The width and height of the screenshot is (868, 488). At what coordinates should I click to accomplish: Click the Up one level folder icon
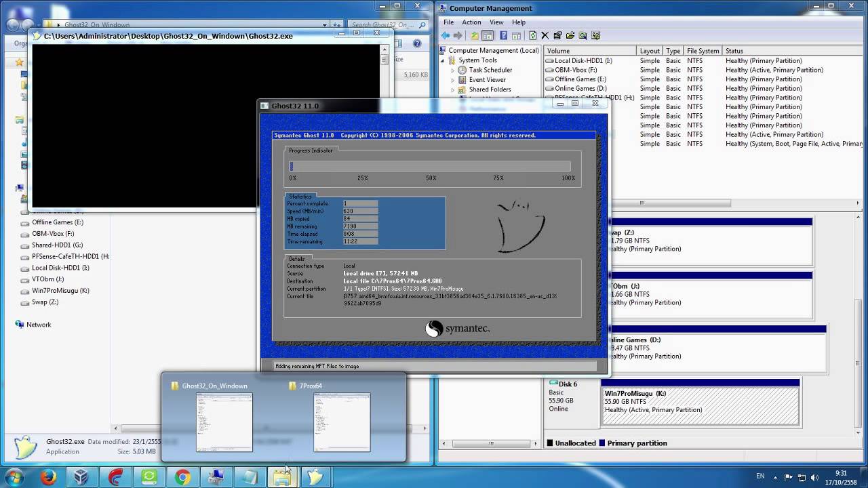tap(475, 35)
